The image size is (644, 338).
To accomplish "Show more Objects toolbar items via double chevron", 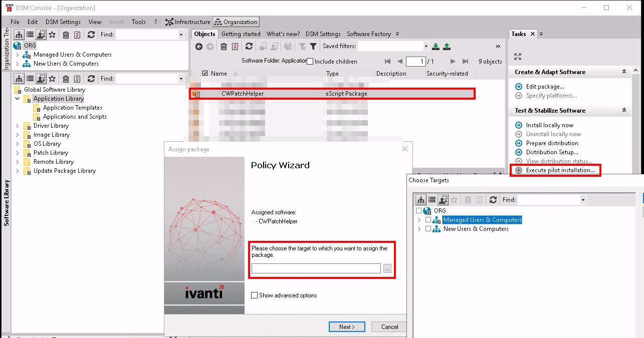I will pyautogui.click(x=498, y=47).
